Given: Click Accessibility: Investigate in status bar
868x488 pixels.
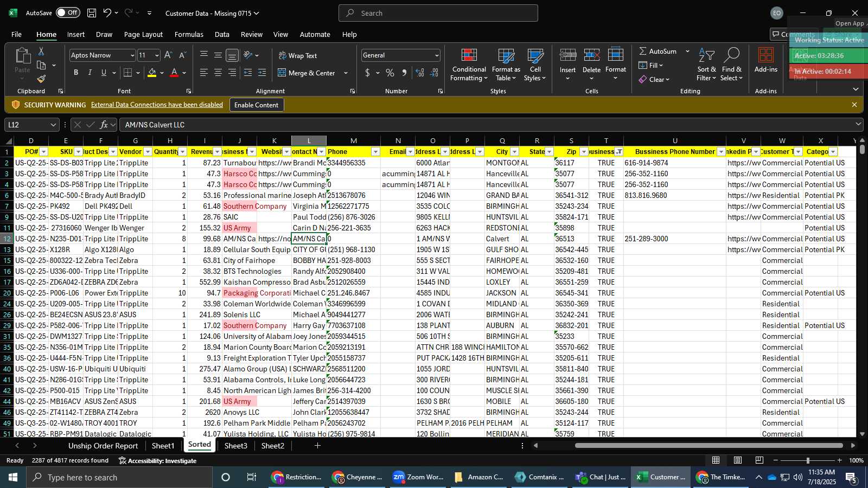Looking at the screenshot, I should pos(157,460).
